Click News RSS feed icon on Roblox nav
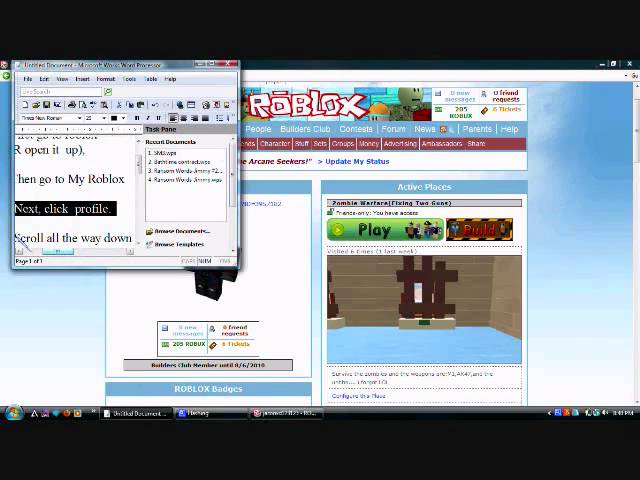Image resolution: width=640 pixels, height=480 pixels. click(443, 129)
